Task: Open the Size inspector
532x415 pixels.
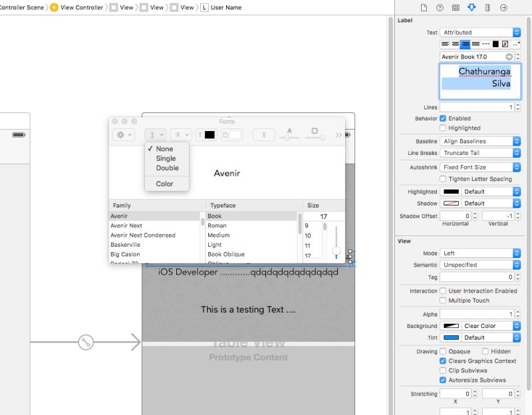Action: (488, 7)
